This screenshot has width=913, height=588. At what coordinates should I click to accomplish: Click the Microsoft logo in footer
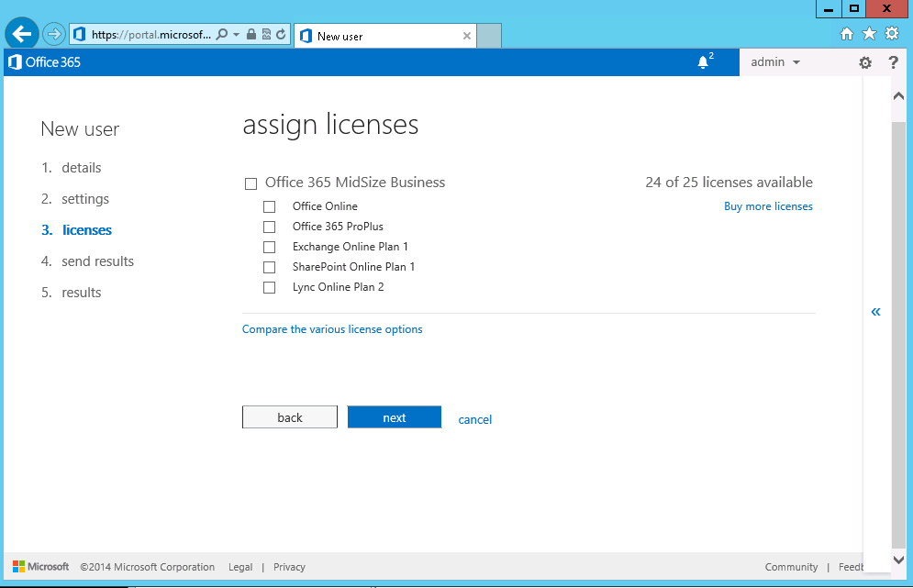(40, 567)
